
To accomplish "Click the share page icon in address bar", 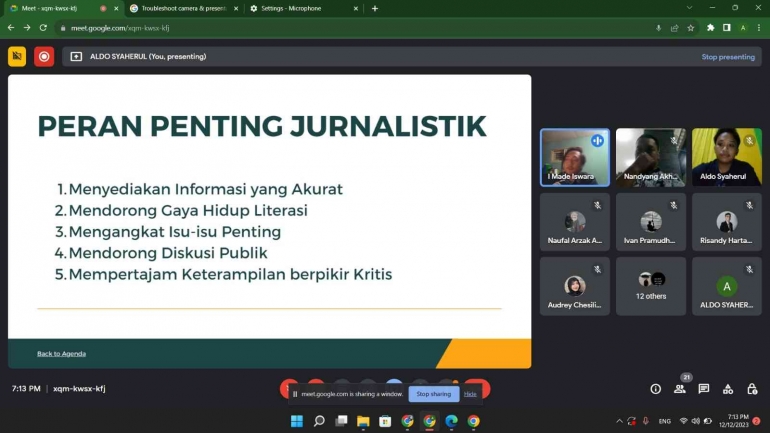I will [x=675, y=28].
